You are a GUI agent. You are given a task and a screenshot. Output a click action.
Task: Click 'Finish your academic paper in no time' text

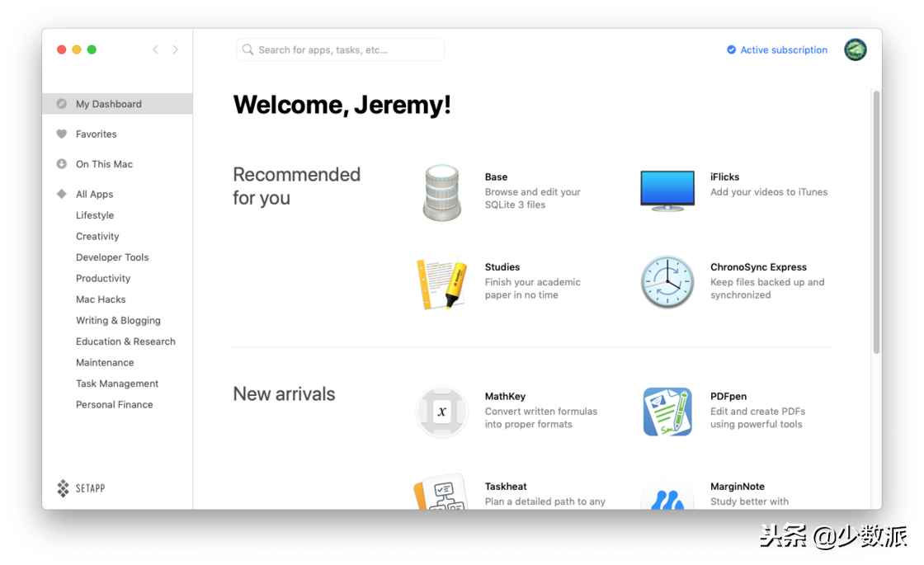[x=533, y=289]
